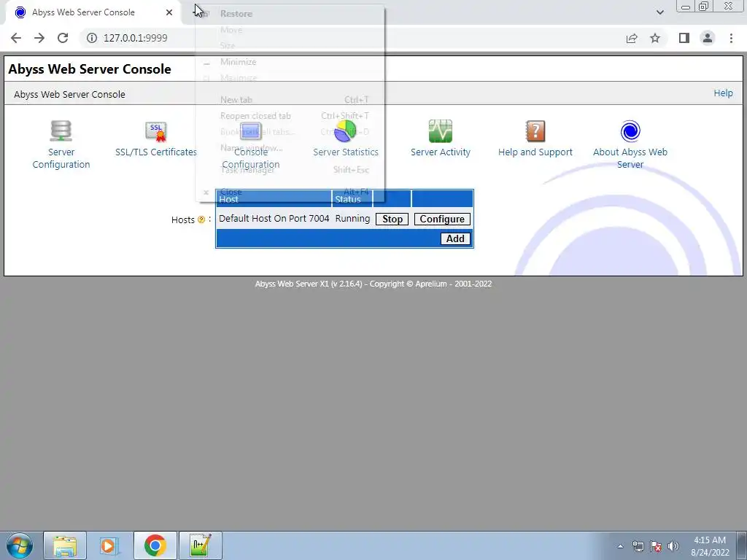This screenshot has height=560, width=747.
Task: Select the Abyss Web Server Console browser tab
Action: click(93, 12)
